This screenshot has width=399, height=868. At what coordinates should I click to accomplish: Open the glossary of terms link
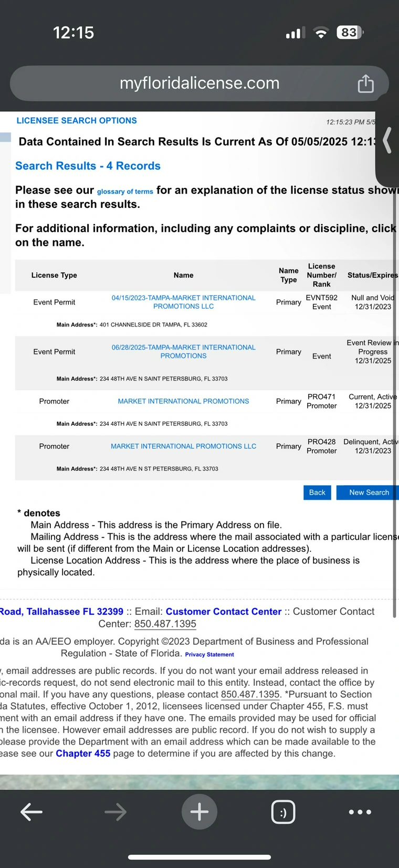tap(125, 192)
